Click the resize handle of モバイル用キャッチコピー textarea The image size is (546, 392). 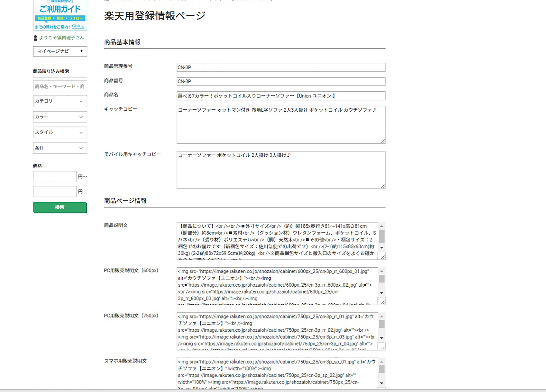click(383, 186)
